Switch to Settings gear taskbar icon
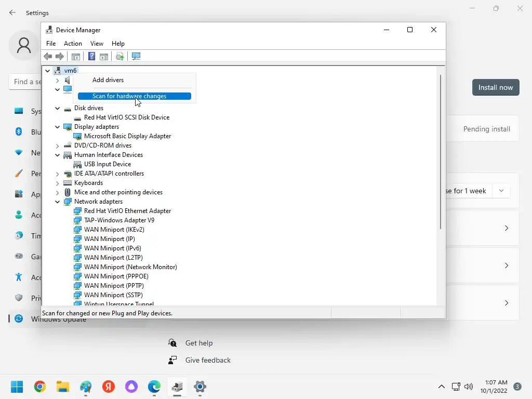This screenshot has height=399, width=532. pos(200,387)
